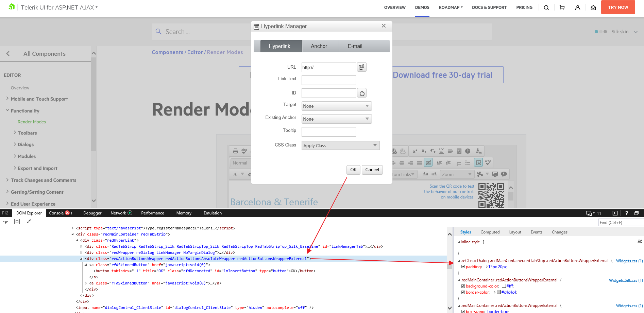Apply subscript in editor toolbar
The width and height of the screenshot is (644, 313).
pos(424,151)
